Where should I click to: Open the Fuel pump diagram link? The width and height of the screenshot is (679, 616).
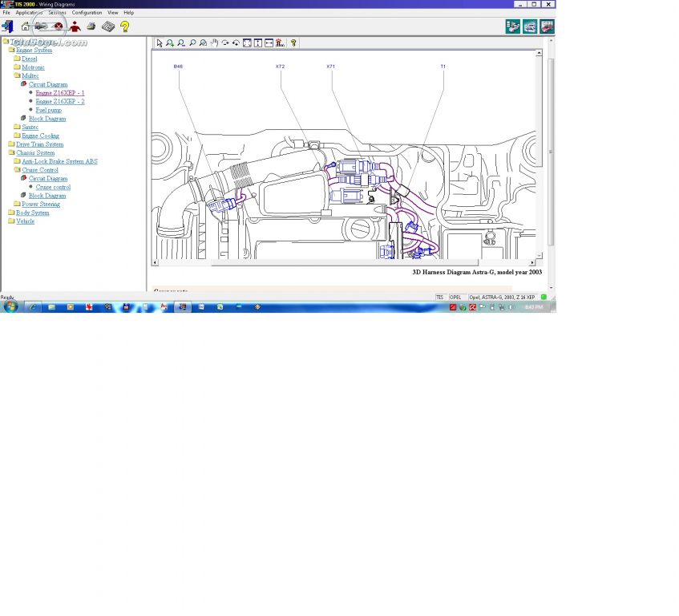click(x=48, y=110)
